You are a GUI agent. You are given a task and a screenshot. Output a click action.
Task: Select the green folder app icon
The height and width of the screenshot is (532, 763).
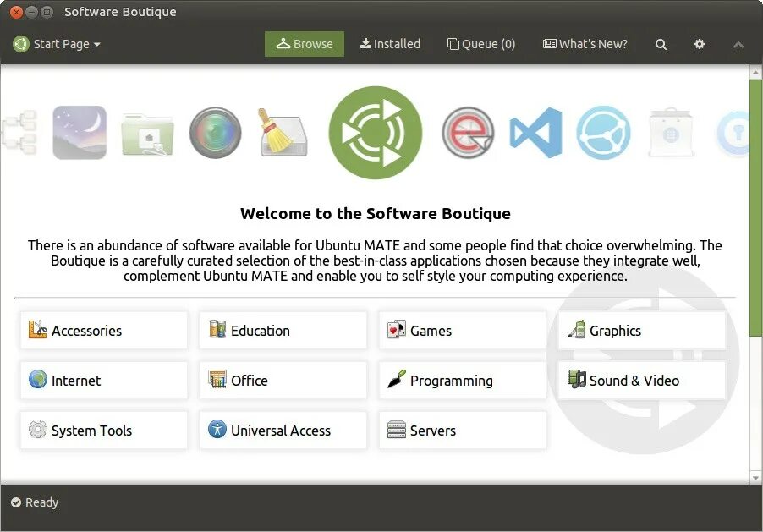[147, 134]
